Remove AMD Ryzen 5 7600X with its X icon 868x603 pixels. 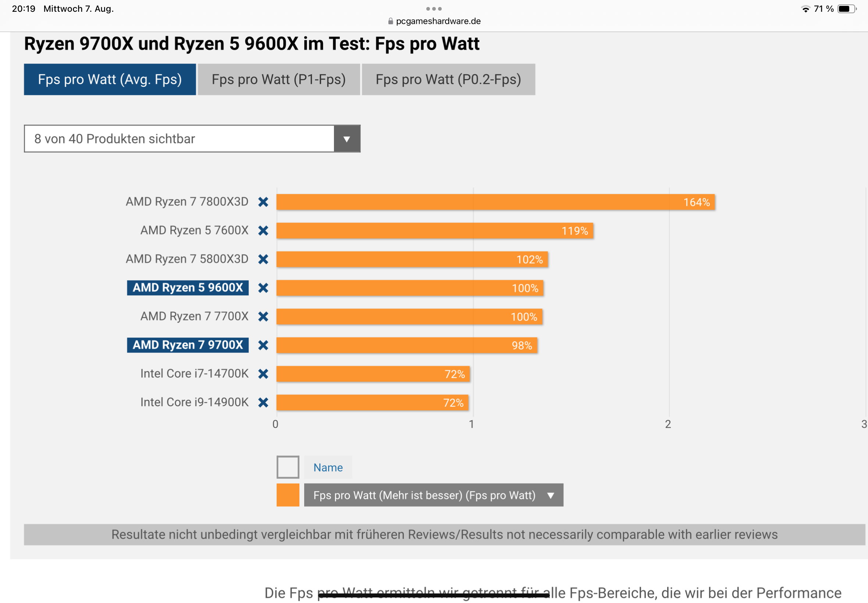coord(263,231)
